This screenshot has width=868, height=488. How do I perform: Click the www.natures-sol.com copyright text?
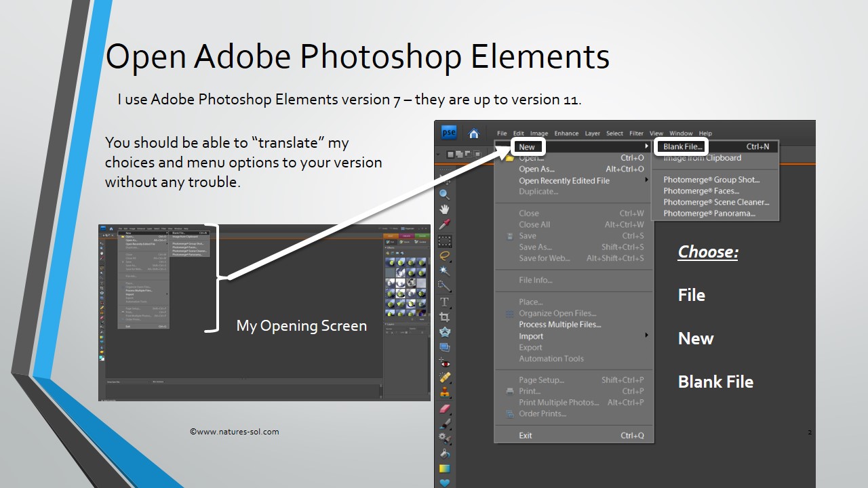click(x=234, y=432)
